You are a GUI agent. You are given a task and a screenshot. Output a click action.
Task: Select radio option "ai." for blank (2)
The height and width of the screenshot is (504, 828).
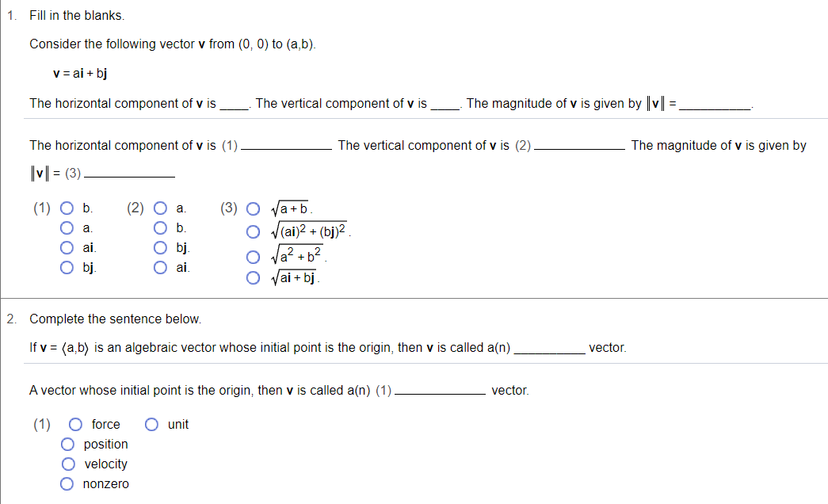pos(161,267)
